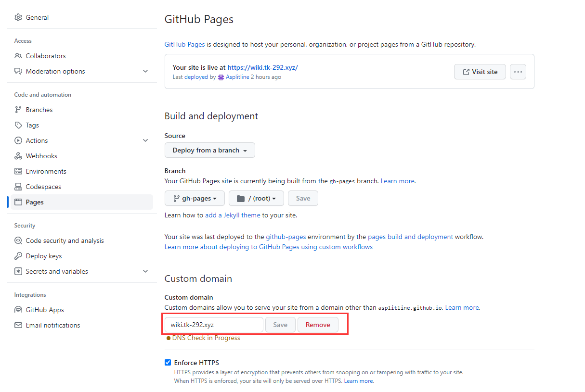Click the Tags tag icon
This screenshot has width=585, height=392.
[18, 125]
